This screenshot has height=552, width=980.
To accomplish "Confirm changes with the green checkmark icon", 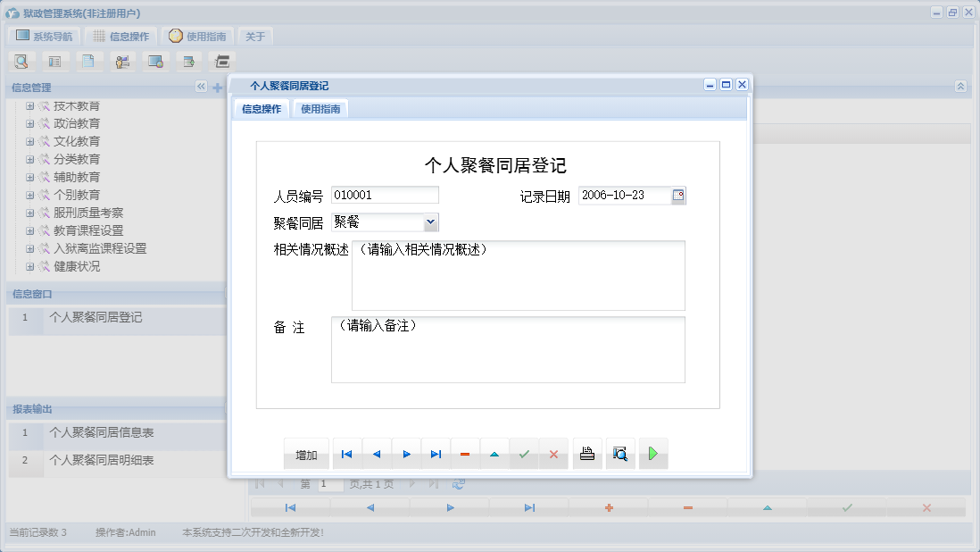I will pyautogui.click(x=524, y=453).
